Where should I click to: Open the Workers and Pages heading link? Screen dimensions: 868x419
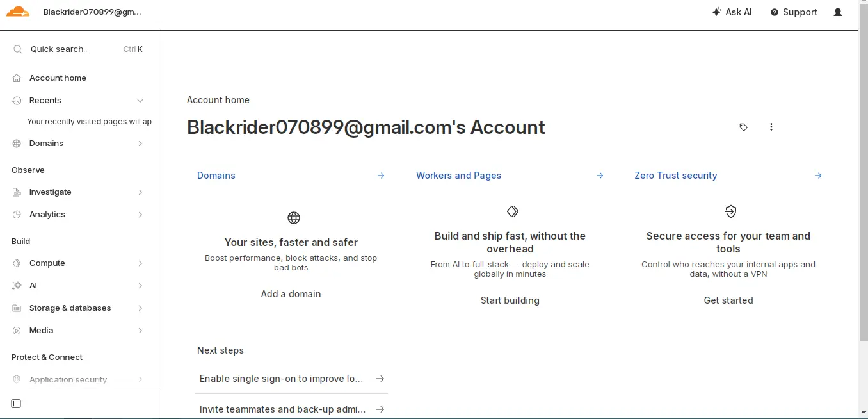click(458, 176)
